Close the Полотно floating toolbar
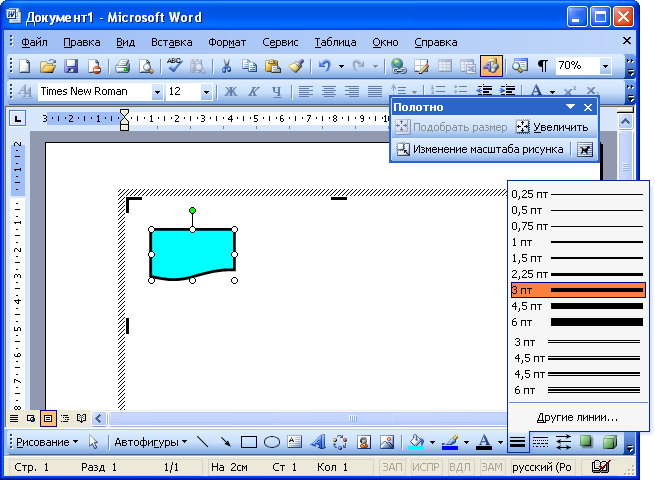The image size is (655, 480). [x=588, y=107]
